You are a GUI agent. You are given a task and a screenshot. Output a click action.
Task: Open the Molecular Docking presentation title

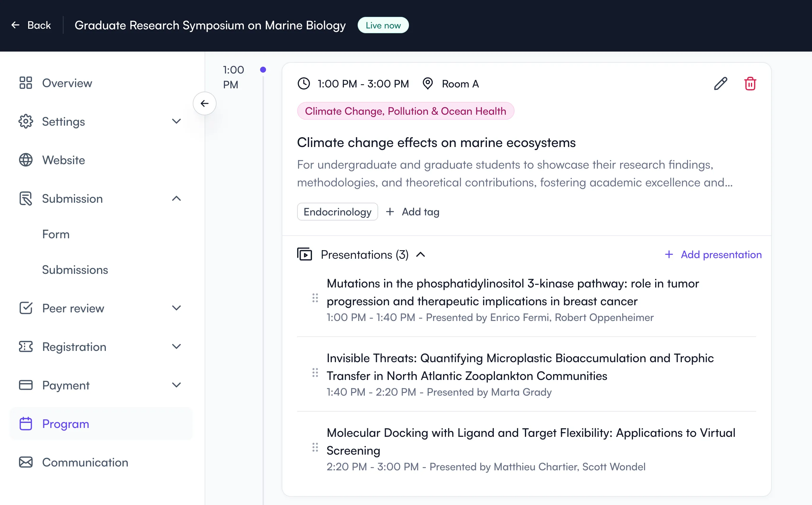pyautogui.click(x=531, y=442)
